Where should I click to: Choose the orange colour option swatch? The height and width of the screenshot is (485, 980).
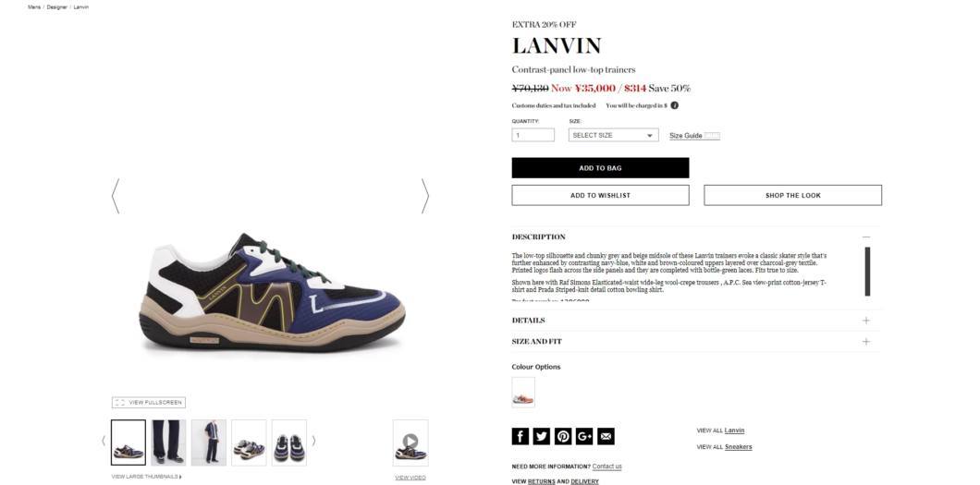click(x=523, y=392)
